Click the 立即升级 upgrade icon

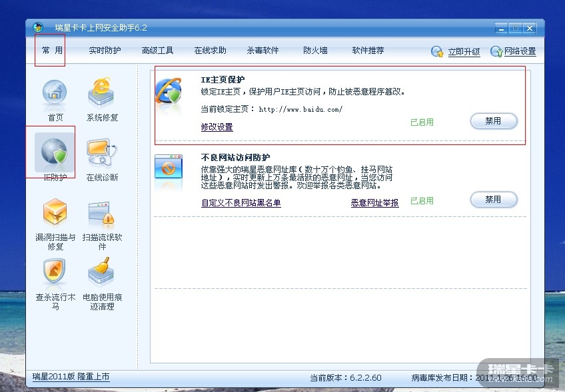(x=438, y=51)
